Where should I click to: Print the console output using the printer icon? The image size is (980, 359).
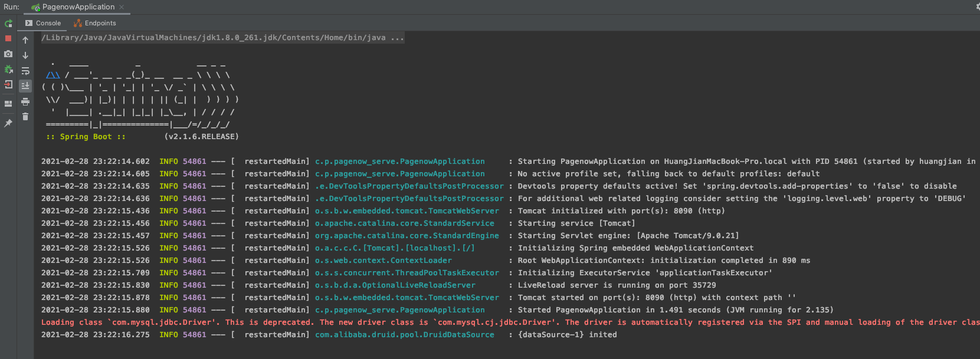25,101
